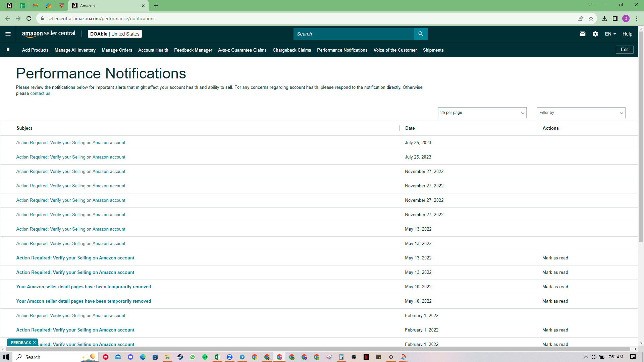Toggle the Chrome side panel icon
The image size is (644, 362).
click(615, 18)
